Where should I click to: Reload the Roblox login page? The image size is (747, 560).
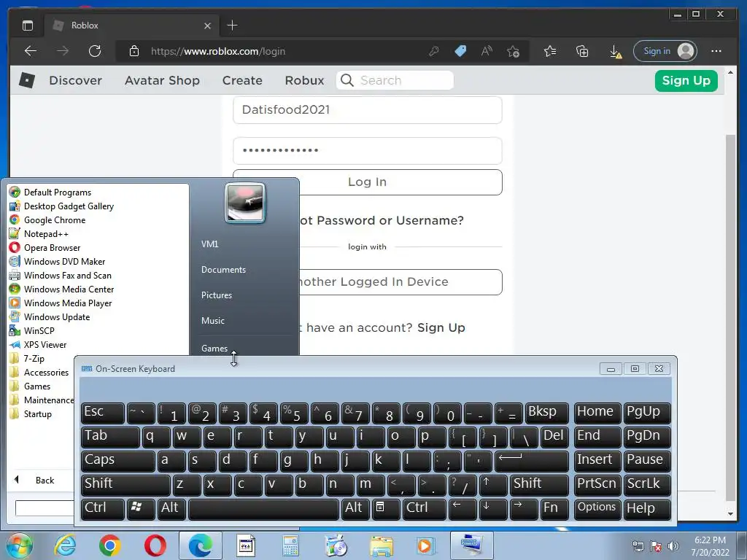tap(95, 51)
